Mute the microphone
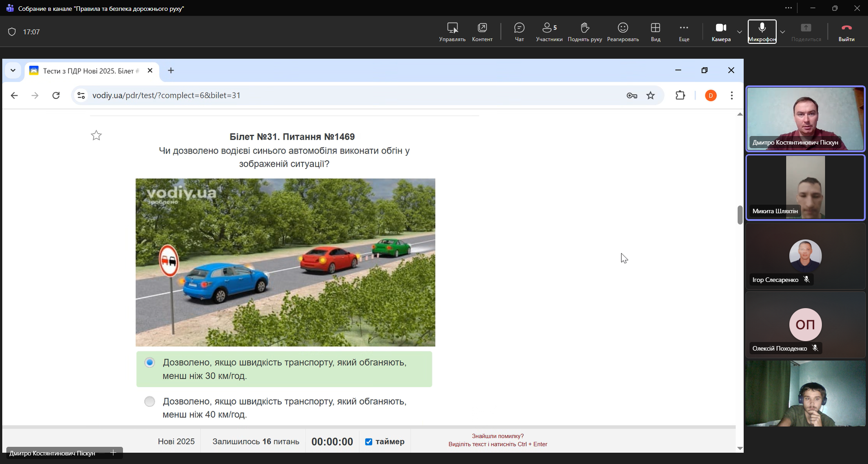The height and width of the screenshot is (464, 868). point(762,32)
